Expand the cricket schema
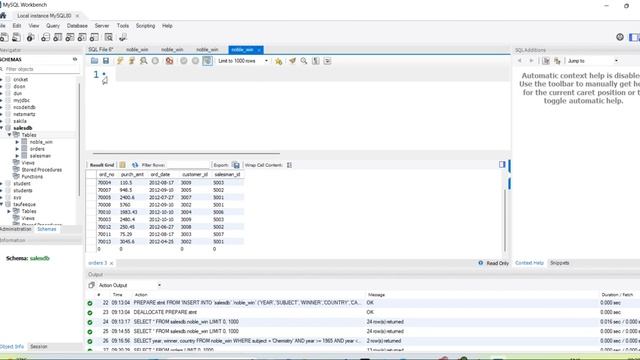Viewport: 640px width, 360px height. point(2,80)
